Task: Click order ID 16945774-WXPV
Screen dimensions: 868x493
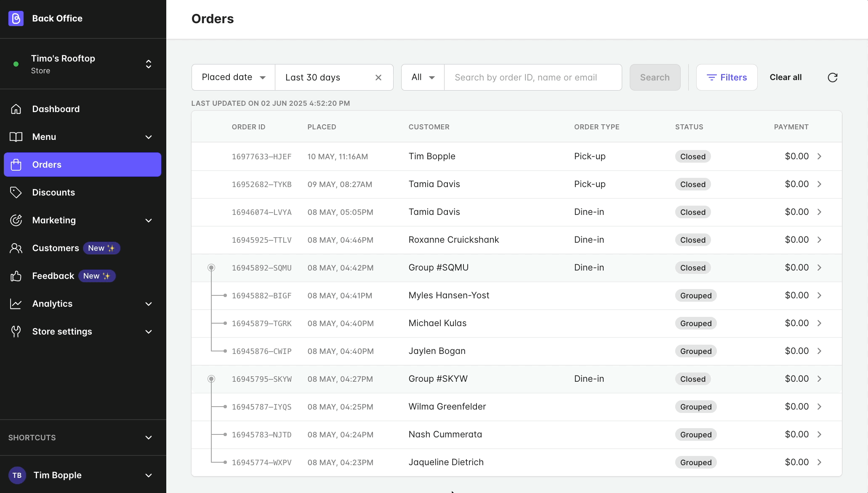Action: [261, 463]
